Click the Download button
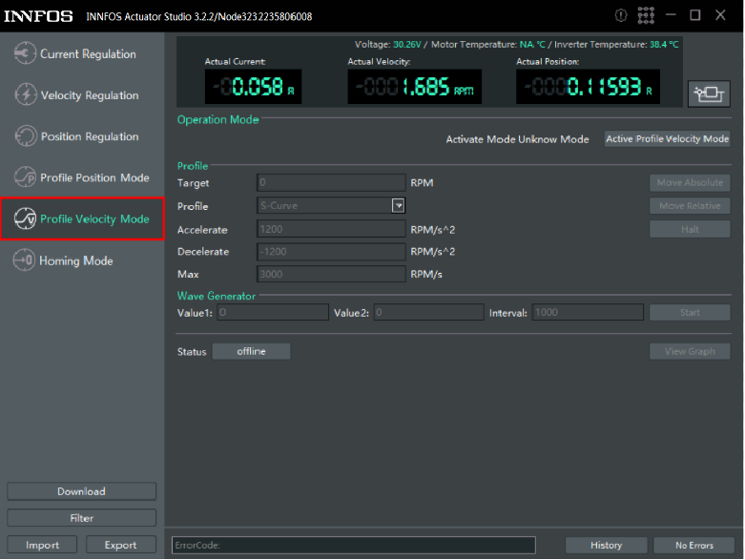The width and height of the screenshot is (745, 560). [81, 491]
